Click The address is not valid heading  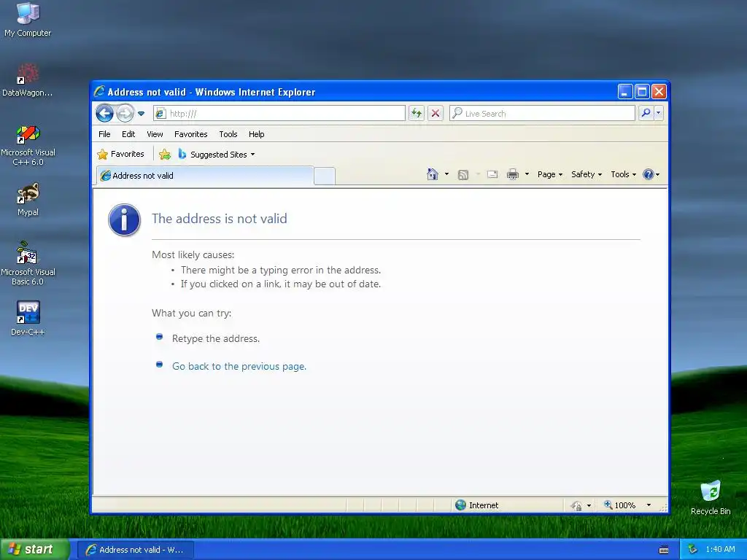[x=219, y=219]
